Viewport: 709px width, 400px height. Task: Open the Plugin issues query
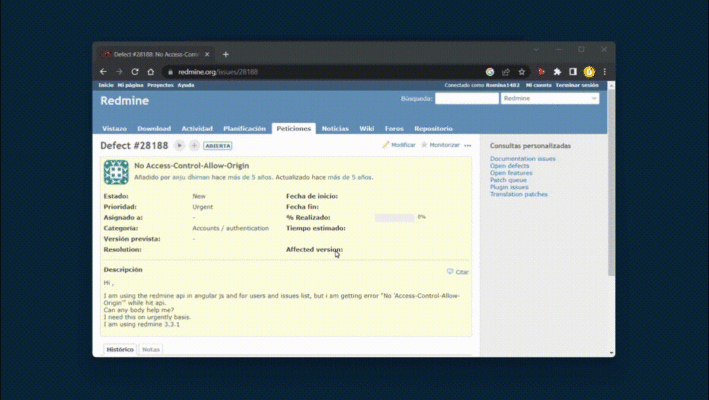pos(509,187)
